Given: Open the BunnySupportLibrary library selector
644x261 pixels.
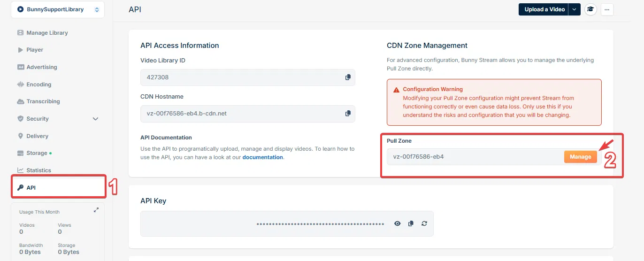Looking at the screenshot, I should coord(58,9).
